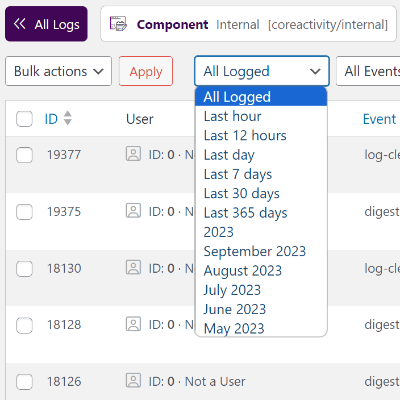Click the Component panel icon
This screenshot has height=400, width=400.
(x=118, y=24)
